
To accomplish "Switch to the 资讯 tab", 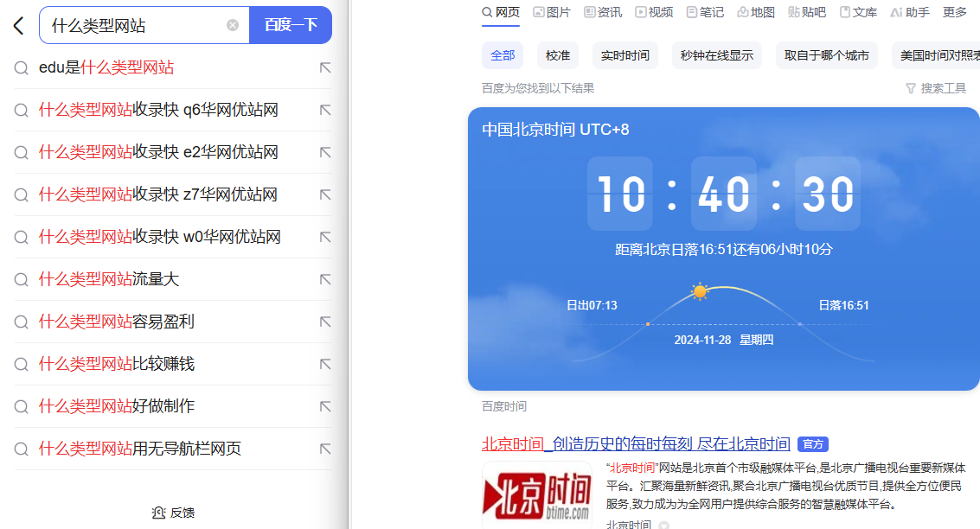I will coord(603,12).
